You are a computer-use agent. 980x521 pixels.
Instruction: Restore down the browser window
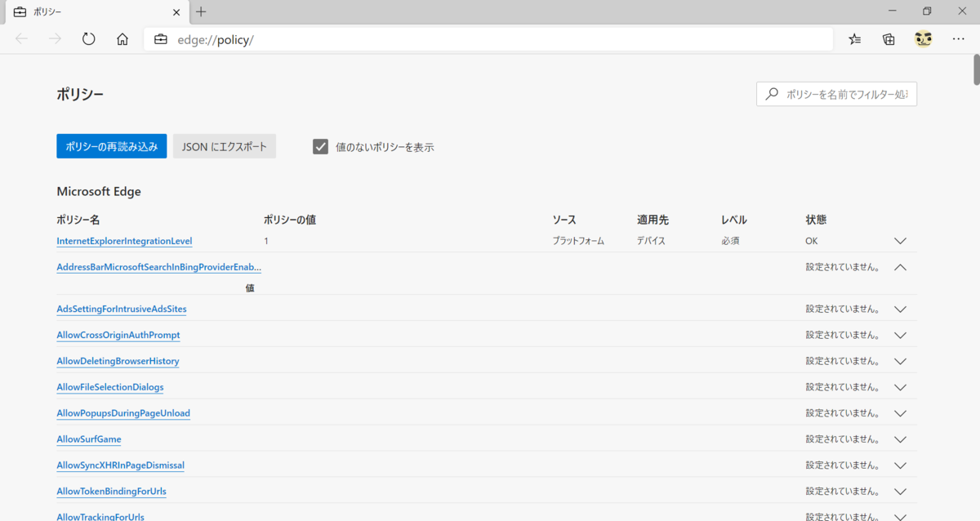(x=927, y=11)
